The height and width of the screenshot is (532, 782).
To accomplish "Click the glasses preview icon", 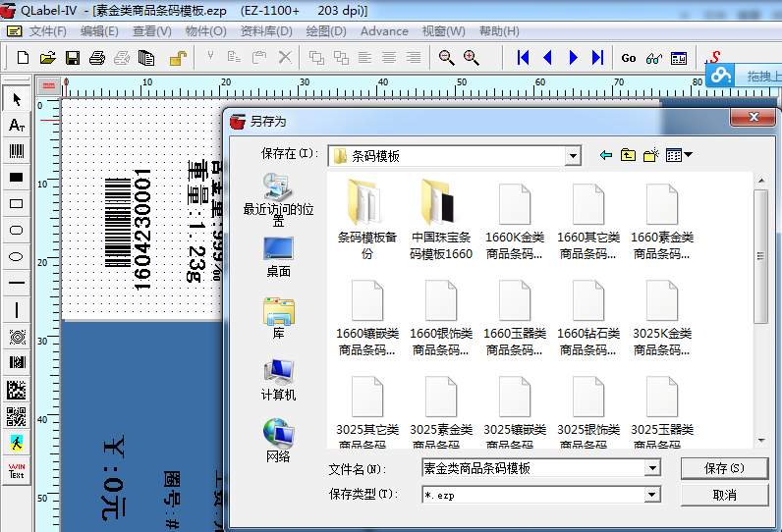I will pyautogui.click(x=654, y=58).
